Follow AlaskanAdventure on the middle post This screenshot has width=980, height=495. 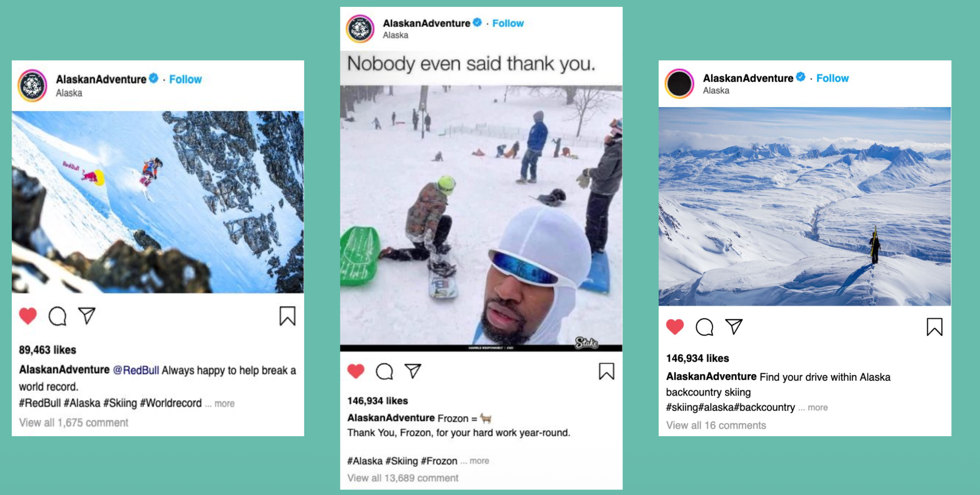tap(508, 23)
